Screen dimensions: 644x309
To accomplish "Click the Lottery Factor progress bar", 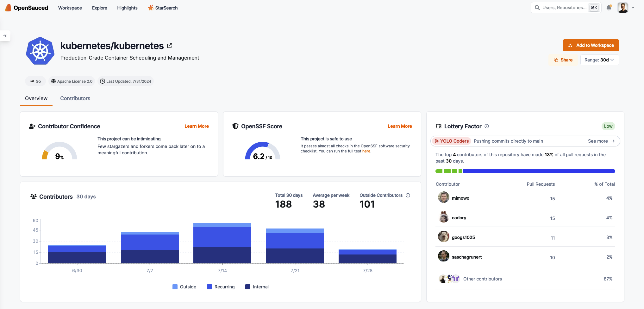I will (x=525, y=171).
